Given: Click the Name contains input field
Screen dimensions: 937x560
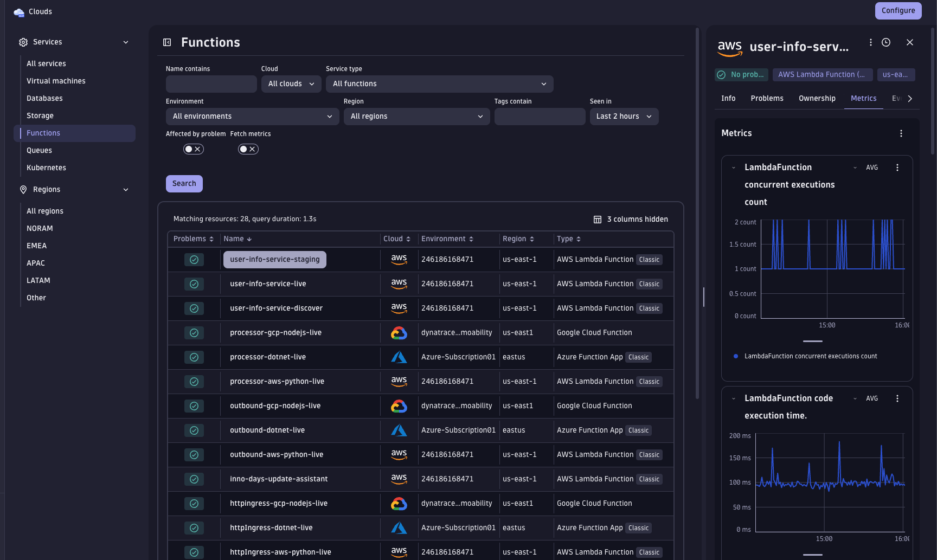Looking at the screenshot, I should 211,83.
